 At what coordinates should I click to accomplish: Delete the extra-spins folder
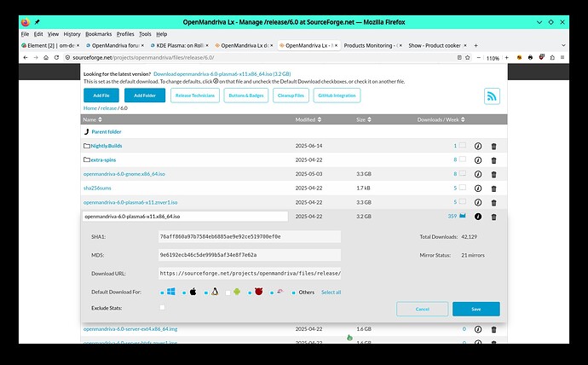(494, 160)
